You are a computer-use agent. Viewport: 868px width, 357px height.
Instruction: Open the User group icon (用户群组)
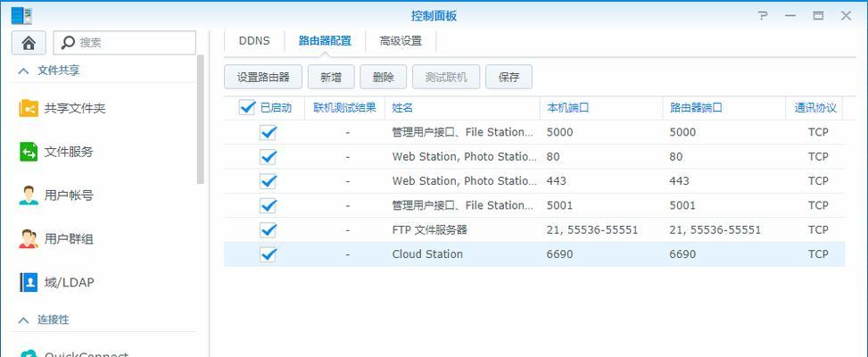click(x=29, y=238)
